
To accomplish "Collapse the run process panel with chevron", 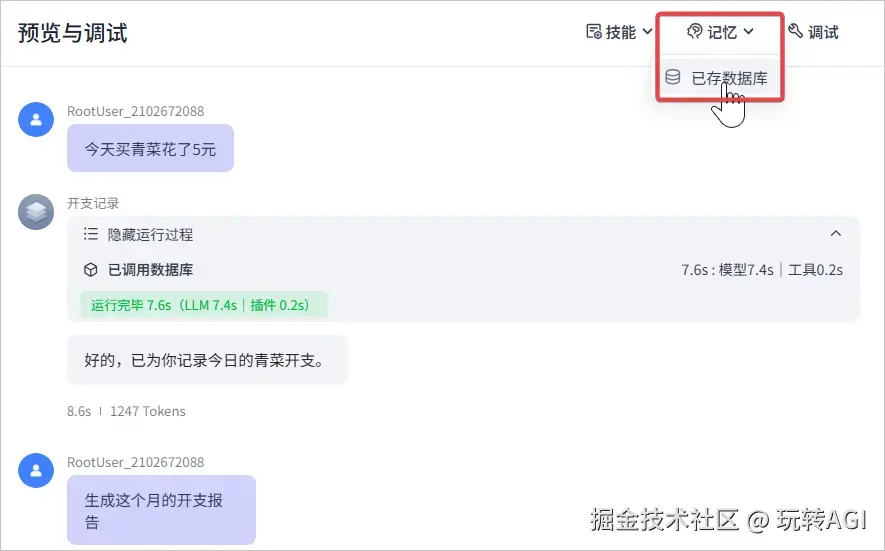I will [x=836, y=234].
